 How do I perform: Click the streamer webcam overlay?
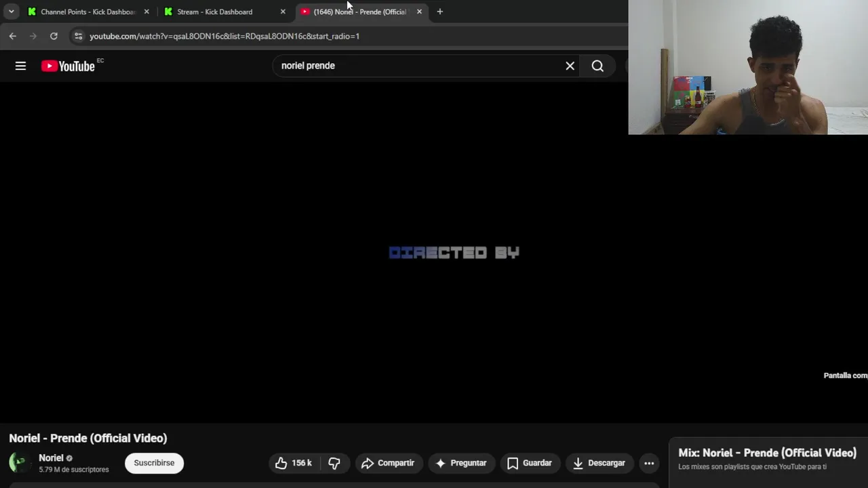coord(748,67)
